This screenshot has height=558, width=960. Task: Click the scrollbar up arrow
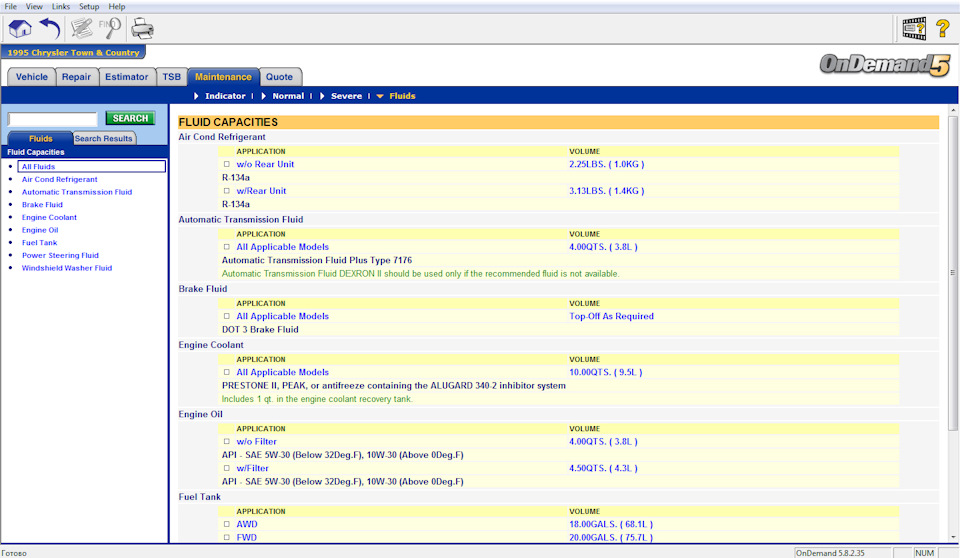coord(953,110)
